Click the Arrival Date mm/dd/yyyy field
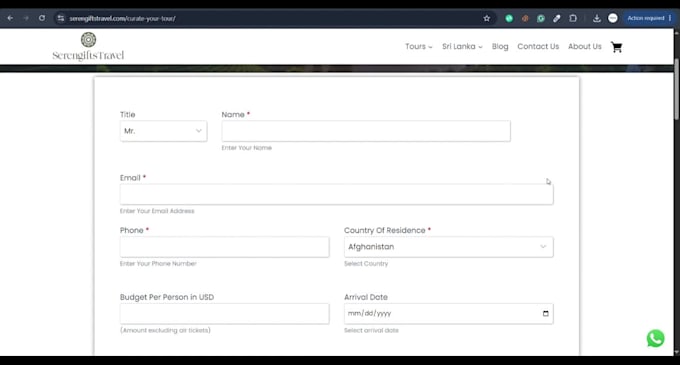680x365 pixels. point(448,313)
